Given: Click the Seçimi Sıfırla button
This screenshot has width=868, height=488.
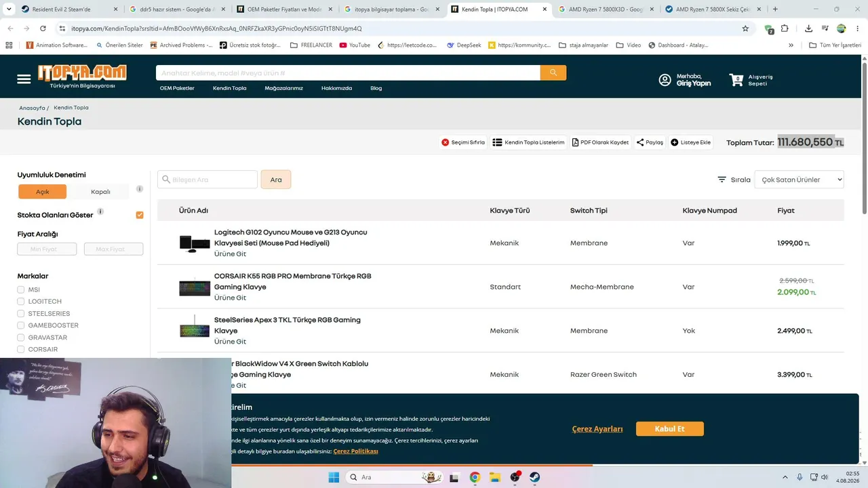Looking at the screenshot, I should 463,142.
